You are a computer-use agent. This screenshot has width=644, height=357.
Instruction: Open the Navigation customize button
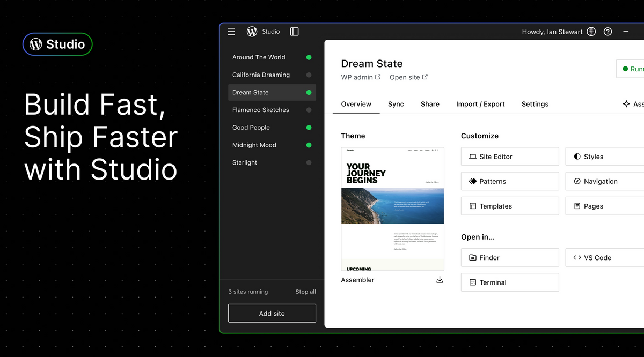click(605, 181)
